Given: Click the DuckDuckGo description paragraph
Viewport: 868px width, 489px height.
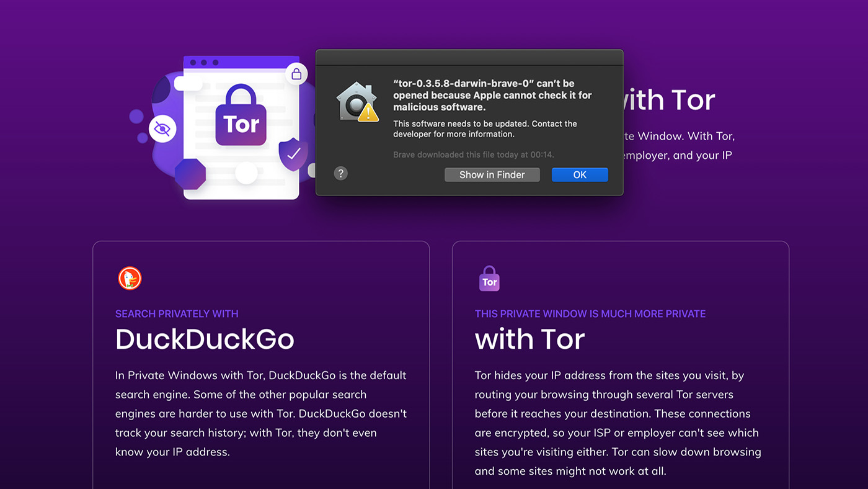Looking at the screenshot, I should click(x=261, y=414).
